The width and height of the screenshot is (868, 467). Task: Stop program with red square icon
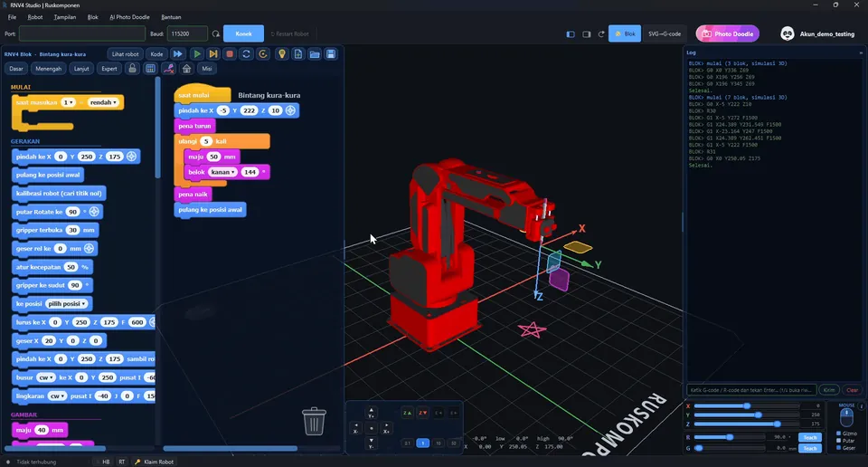[x=230, y=54]
